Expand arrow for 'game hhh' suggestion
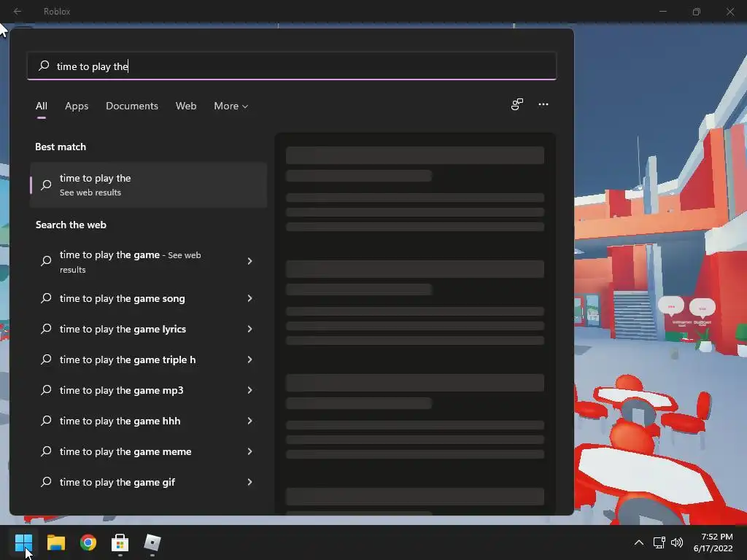 249,421
